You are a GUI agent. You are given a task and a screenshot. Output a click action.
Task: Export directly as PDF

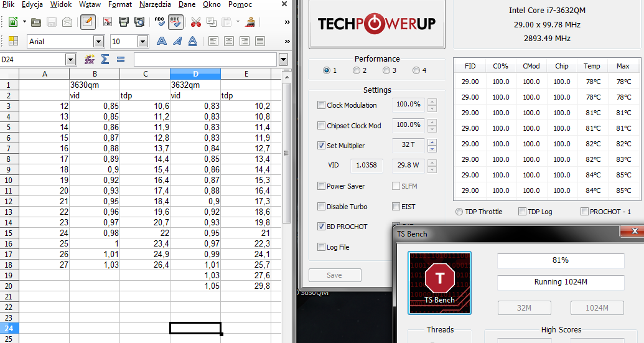pyautogui.click(x=108, y=22)
